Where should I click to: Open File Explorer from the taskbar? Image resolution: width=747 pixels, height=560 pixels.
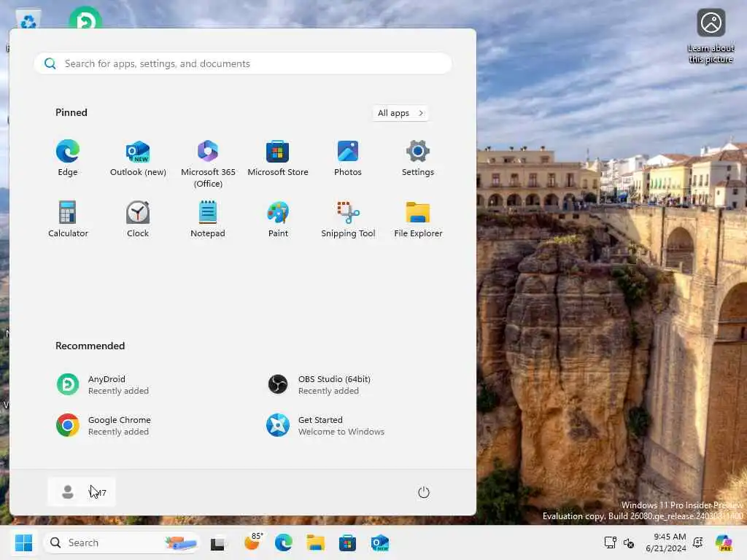pos(315,542)
